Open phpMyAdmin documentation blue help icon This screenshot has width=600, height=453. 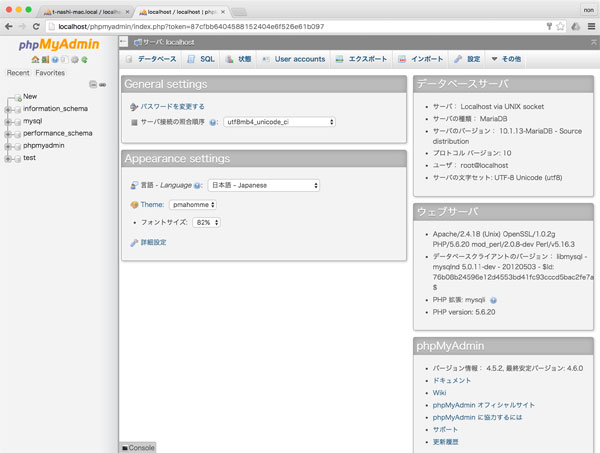[55, 60]
